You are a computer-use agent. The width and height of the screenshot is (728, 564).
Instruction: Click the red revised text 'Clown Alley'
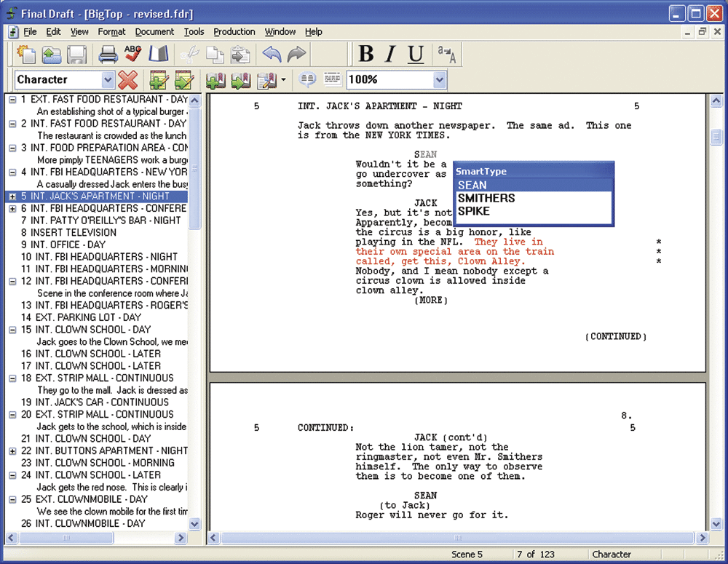491,261
